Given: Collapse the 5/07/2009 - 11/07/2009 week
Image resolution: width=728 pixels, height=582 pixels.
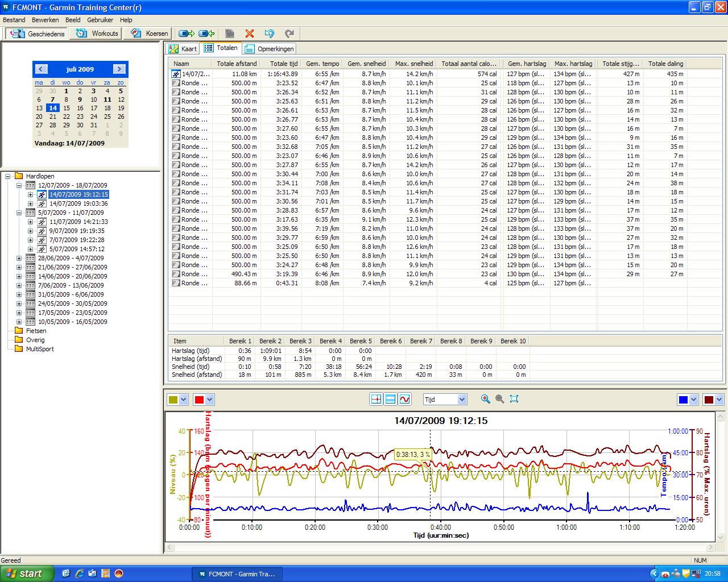Looking at the screenshot, I should 19,213.
